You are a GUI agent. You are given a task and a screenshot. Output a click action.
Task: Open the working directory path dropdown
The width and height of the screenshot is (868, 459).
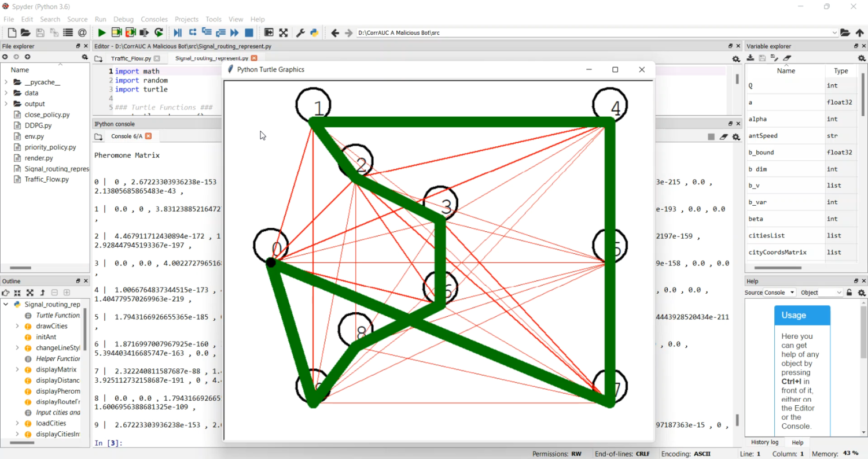coord(834,33)
